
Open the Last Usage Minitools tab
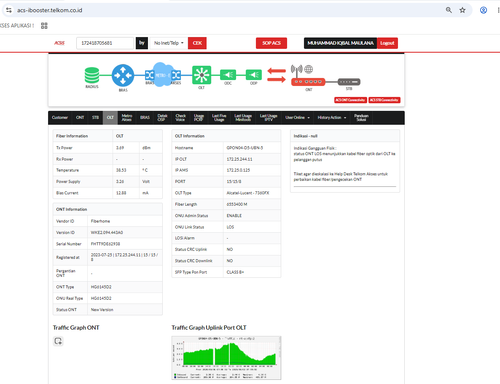(x=243, y=118)
